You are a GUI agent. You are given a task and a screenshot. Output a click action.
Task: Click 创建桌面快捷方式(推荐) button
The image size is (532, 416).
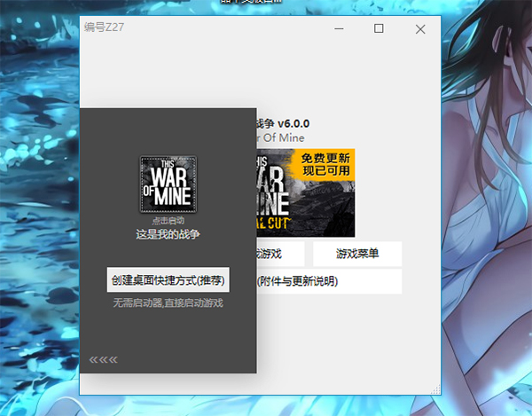168,280
